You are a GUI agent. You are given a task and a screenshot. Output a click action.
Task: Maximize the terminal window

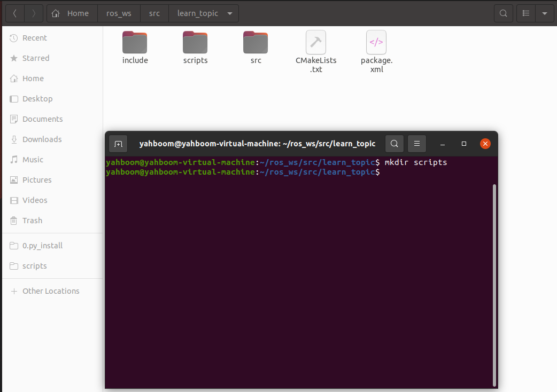coord(464,144)
